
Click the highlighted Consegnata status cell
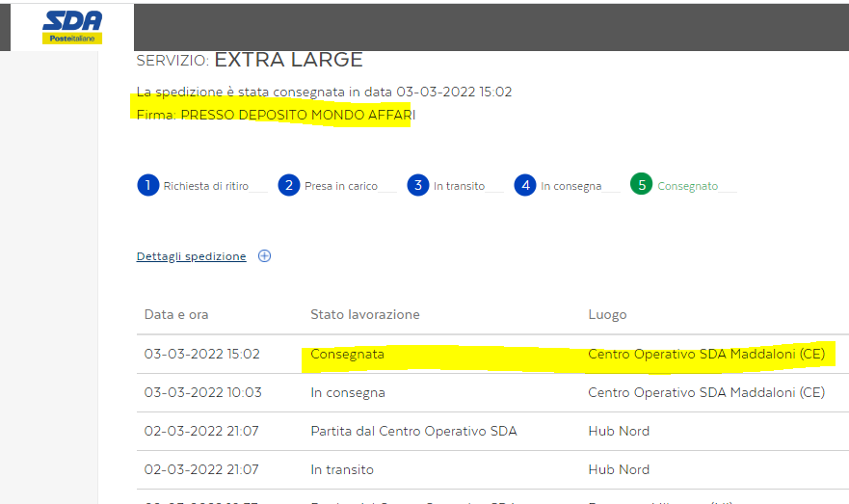[347, 355]
